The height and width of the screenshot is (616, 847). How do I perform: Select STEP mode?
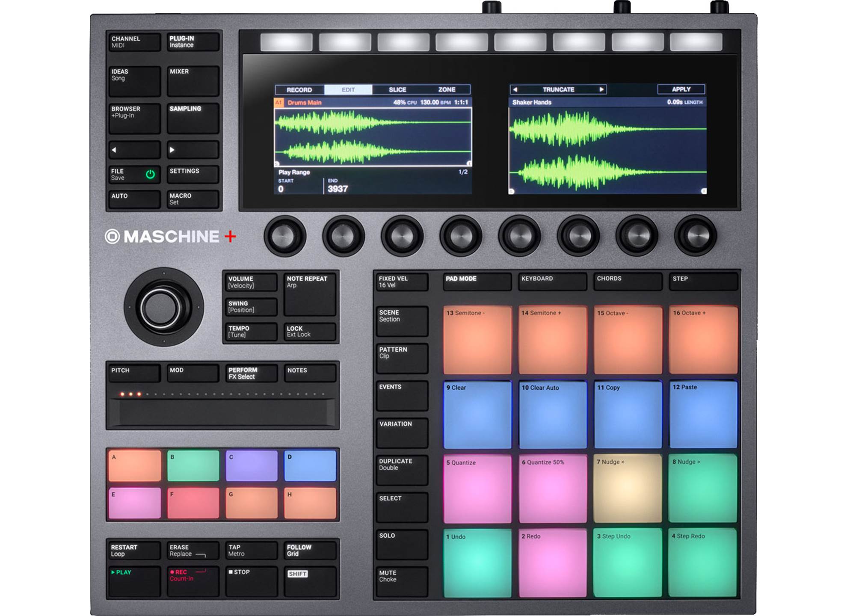tap(703, 282)
